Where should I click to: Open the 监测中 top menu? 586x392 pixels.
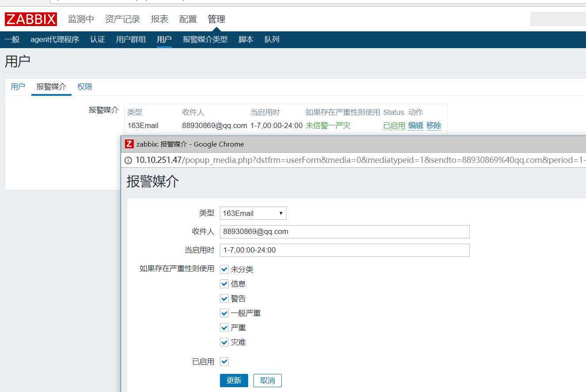81,19
